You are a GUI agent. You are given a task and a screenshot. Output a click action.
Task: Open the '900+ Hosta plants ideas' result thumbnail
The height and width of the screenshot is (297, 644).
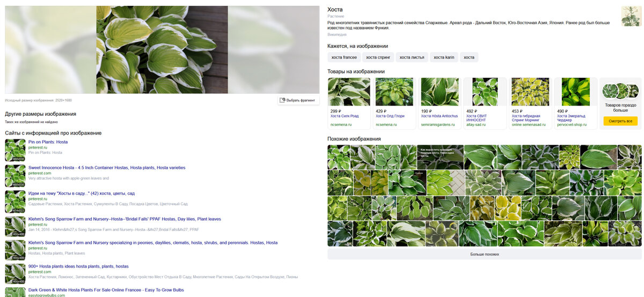pyautogui.click(x=15, y=273)
